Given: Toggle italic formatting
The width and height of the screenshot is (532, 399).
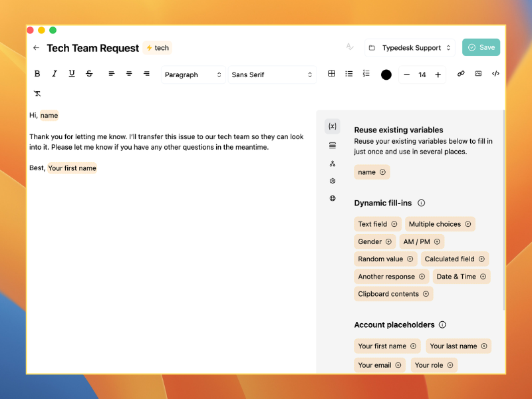Looking at the screenshot, I should pyautogui.click(x=55, y=74).
